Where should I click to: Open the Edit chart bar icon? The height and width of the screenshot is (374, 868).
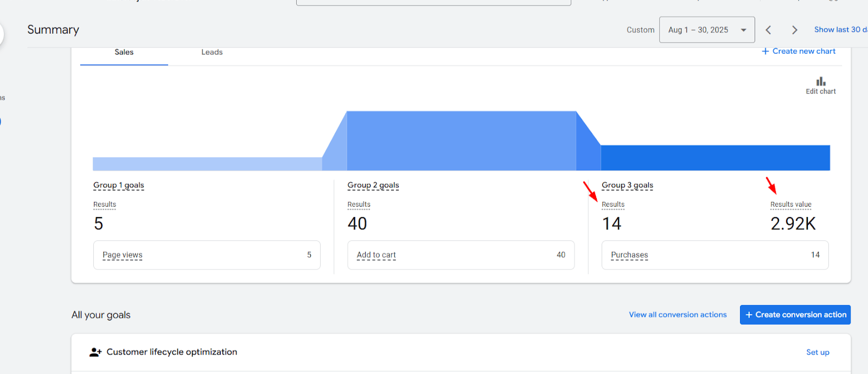[821, 81]
